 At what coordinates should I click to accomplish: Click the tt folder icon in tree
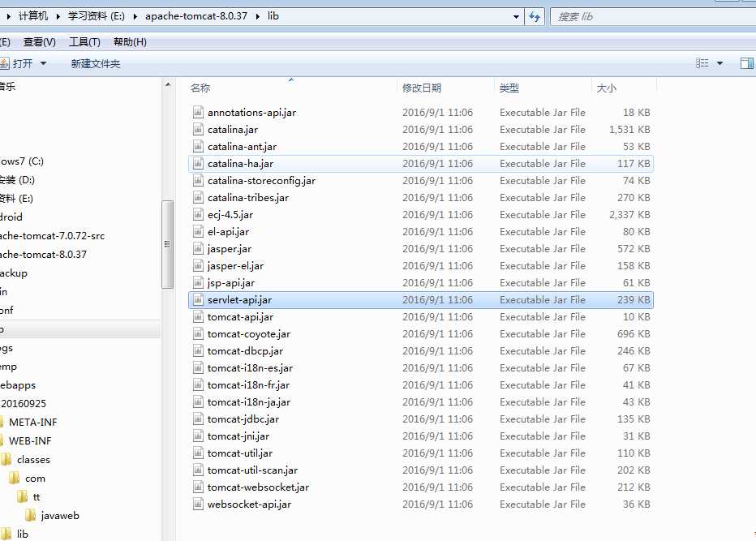22,496
